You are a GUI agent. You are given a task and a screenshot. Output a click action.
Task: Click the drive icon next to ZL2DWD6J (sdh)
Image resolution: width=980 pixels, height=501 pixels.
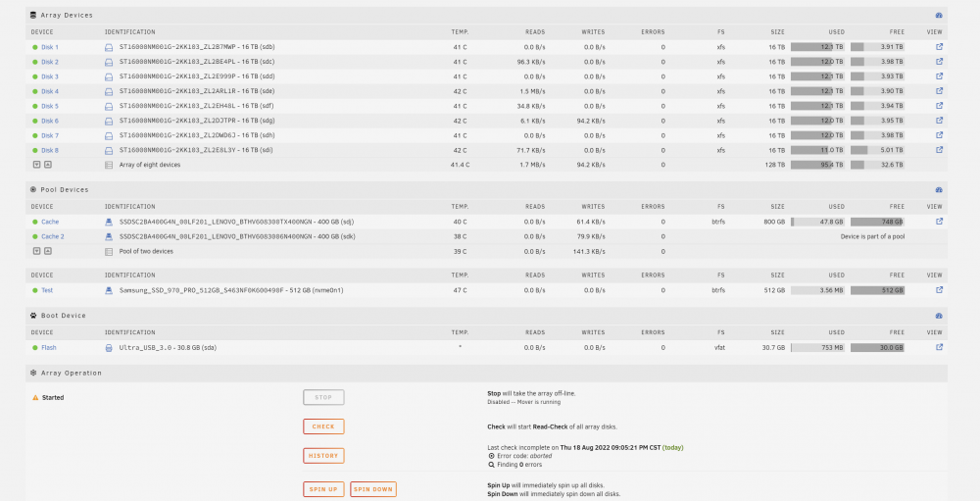[109, 135]
